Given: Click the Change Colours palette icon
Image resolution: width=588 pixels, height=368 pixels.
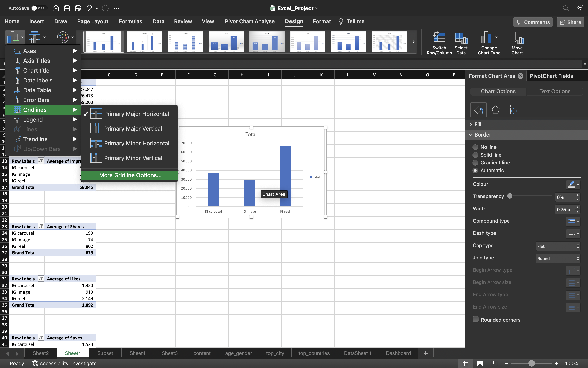Looking at the screenshot, I should point(63,37).
